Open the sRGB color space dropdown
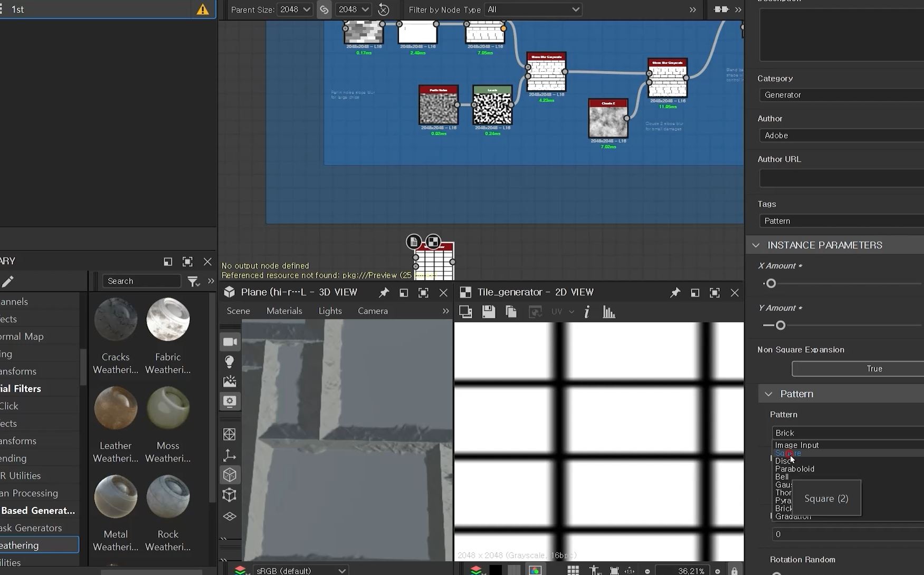Image resolution: width=924 pixels, height=575 pixels. (301, 571)
